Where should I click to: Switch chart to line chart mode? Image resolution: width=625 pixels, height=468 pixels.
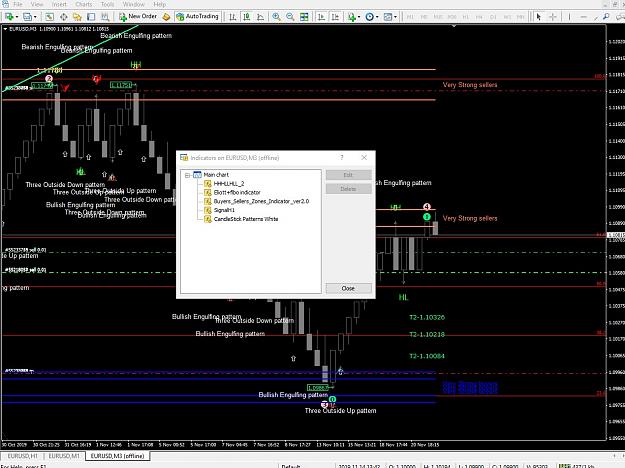coord(261,17)
